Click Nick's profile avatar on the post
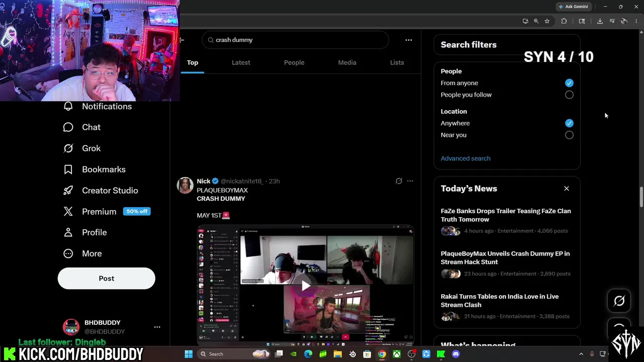The image size is (644, 362). [x=185, y=185]
